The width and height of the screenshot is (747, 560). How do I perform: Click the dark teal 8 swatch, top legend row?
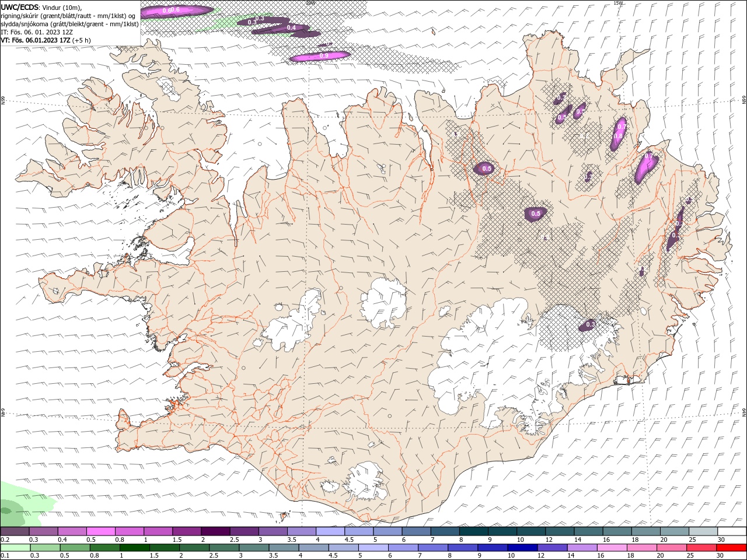click(x=473, y=531)
